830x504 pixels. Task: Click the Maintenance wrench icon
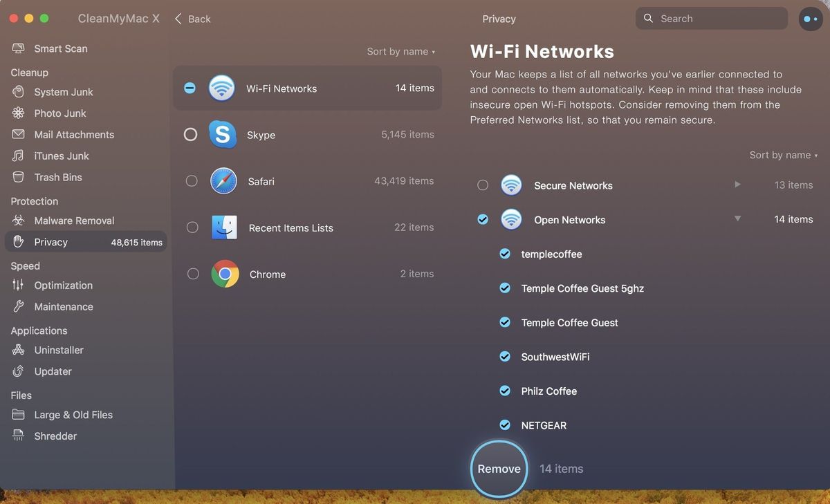coord(19,306)
